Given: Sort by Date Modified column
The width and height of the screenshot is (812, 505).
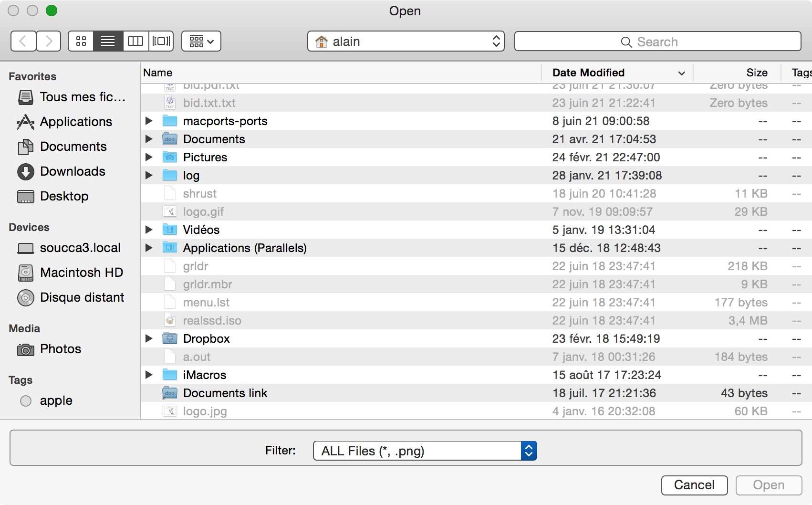Looking at the screenshot, I should (x=587, y=73).
